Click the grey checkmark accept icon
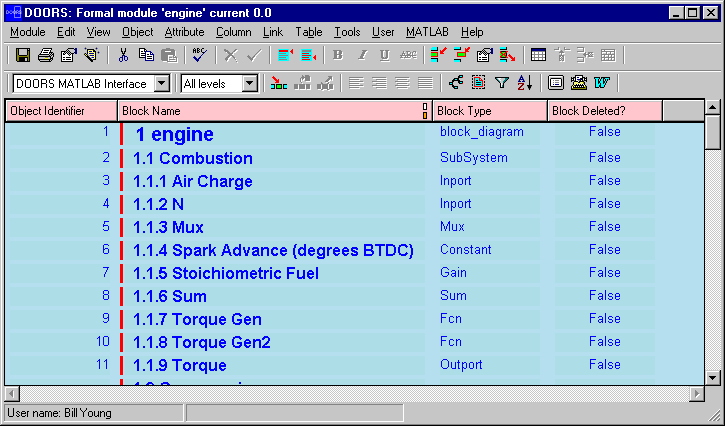The height and width of the screenshot is (426, 725). [254, 56]
